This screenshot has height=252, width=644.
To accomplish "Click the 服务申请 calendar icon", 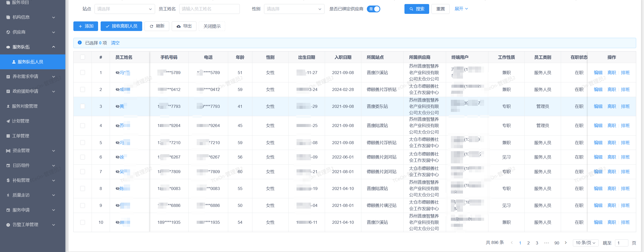I will (8, 210).
